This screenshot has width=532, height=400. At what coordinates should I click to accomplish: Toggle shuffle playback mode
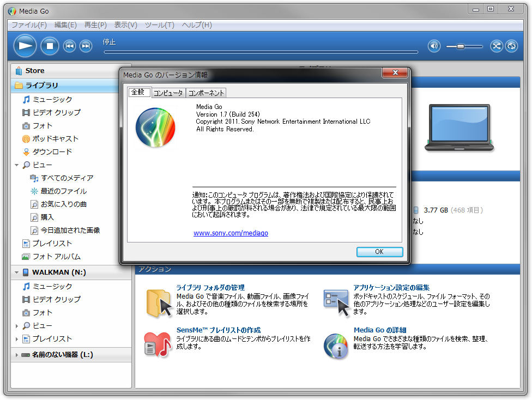[x=497, y=46]
